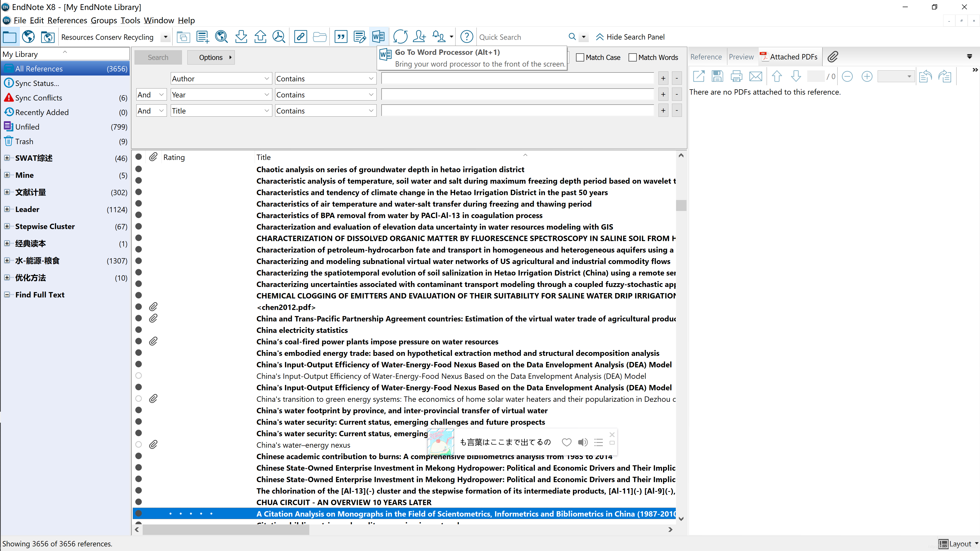Click the New Reference toolbar icon

coord(202,37)
